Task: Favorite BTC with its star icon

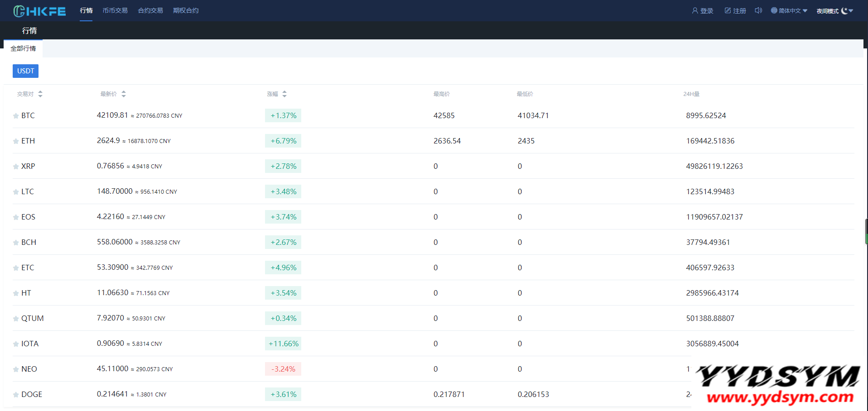Action: [x=16, y=116]
